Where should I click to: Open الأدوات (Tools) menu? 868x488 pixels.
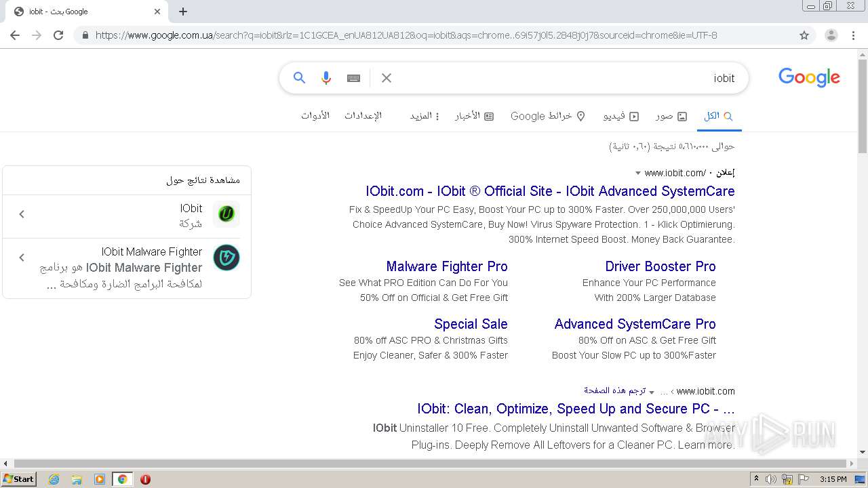[315, 116]
